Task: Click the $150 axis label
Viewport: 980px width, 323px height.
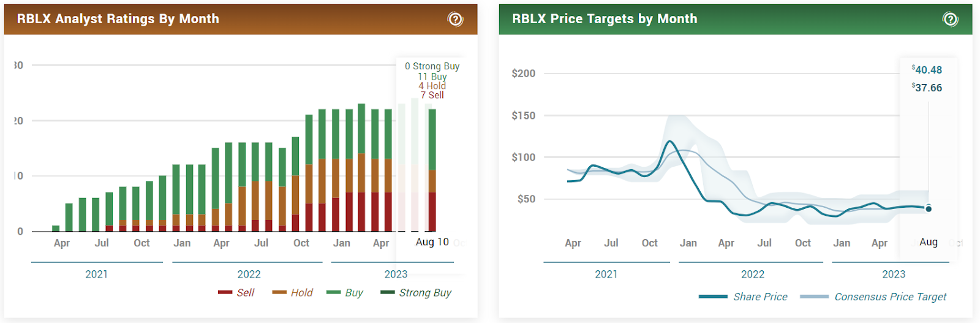Action: tap(524, 115)
